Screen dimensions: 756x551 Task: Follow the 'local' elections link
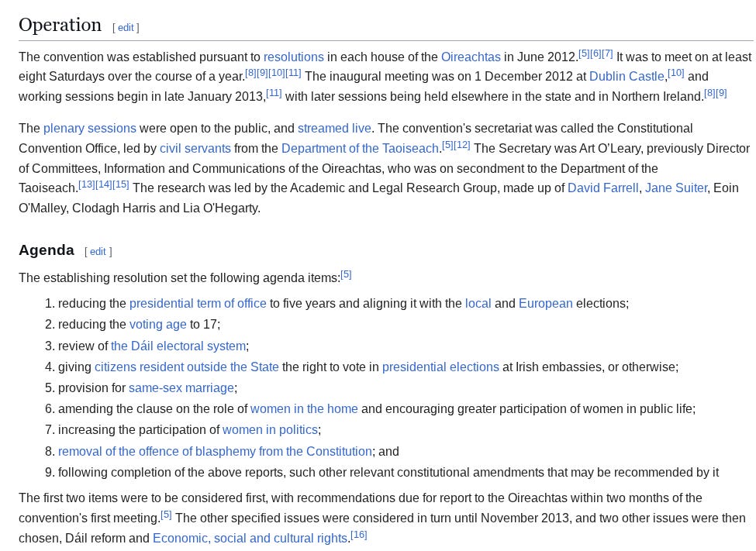tap(478, 304)
